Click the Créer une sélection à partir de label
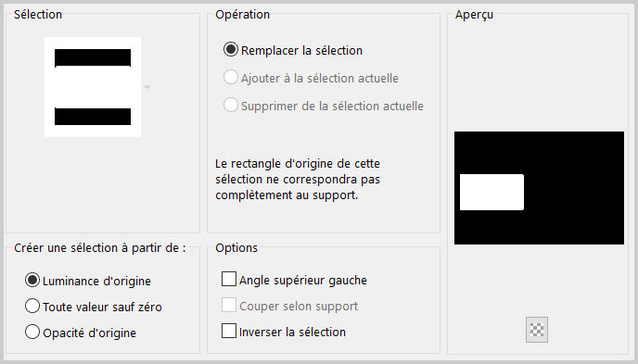This screenshot has height=364, width=638. (x=100, y=248)
